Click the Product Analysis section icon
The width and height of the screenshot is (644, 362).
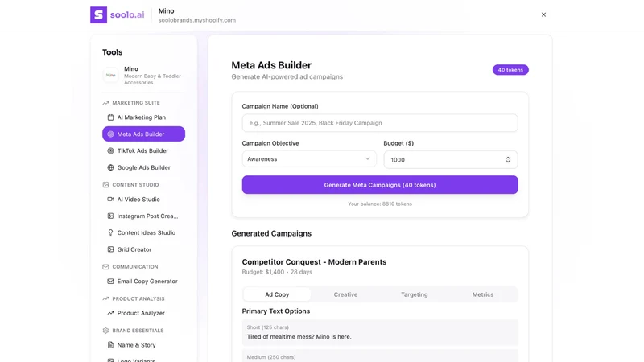pyautogui.click(x=105, y=298)
